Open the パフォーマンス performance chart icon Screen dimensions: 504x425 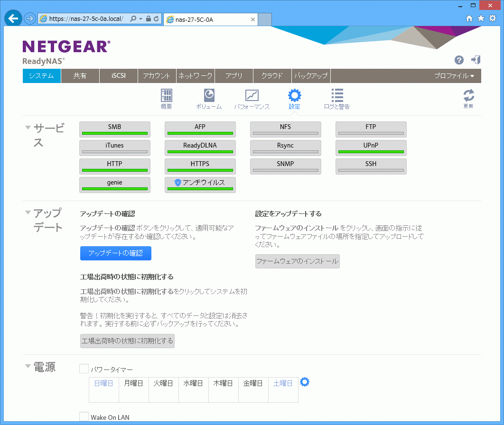252,96
